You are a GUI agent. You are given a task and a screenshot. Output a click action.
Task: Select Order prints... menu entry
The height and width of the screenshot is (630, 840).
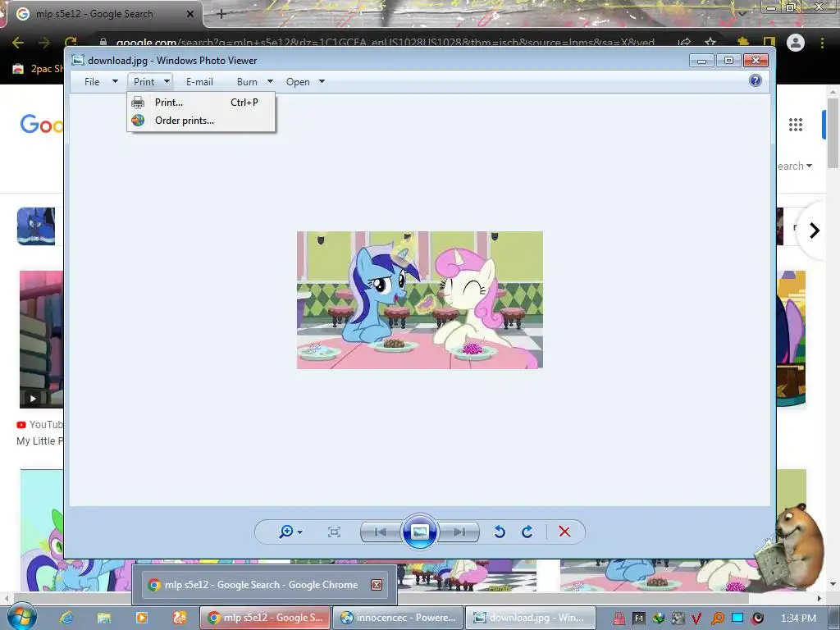(x=201, y=121)
